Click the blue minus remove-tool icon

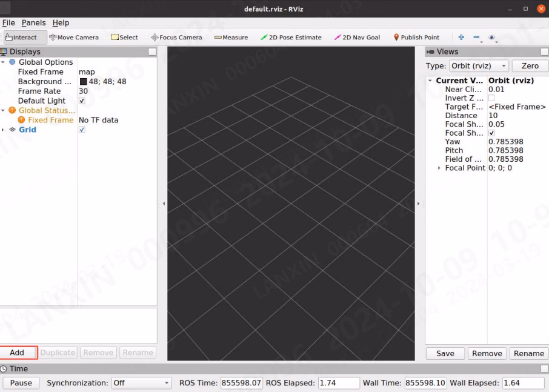coord(476,38)
